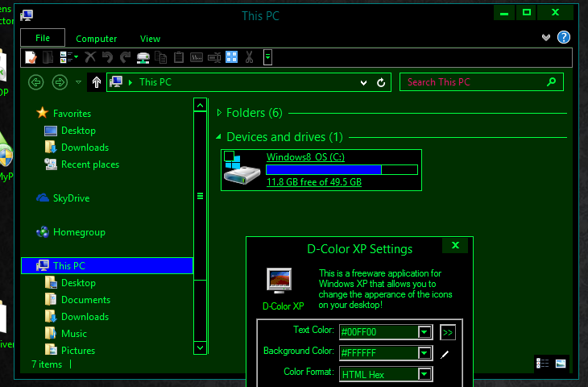The width and height of the screenshot is (588, 387).
Task: Open Customize Quick Access Toolbar dropdown
Action: pyautogui.click(x=267, y=57)
